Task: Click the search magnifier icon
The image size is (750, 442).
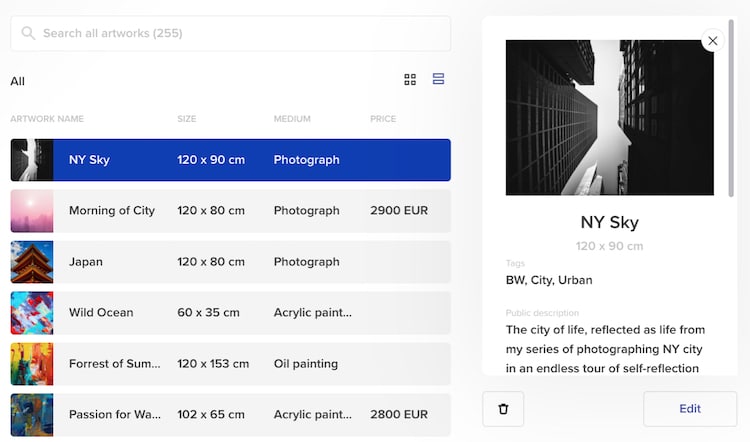Action: [x=28, y=34]
